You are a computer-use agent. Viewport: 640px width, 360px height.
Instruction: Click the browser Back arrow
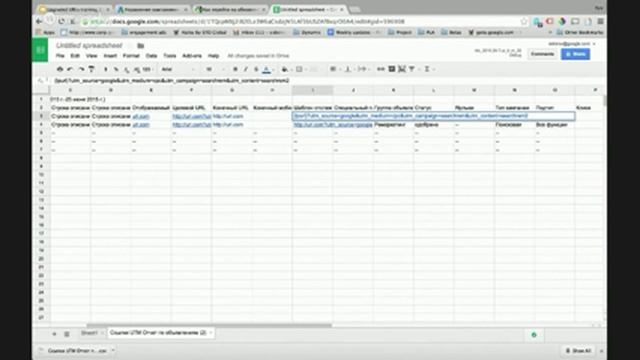pos(40,21)
